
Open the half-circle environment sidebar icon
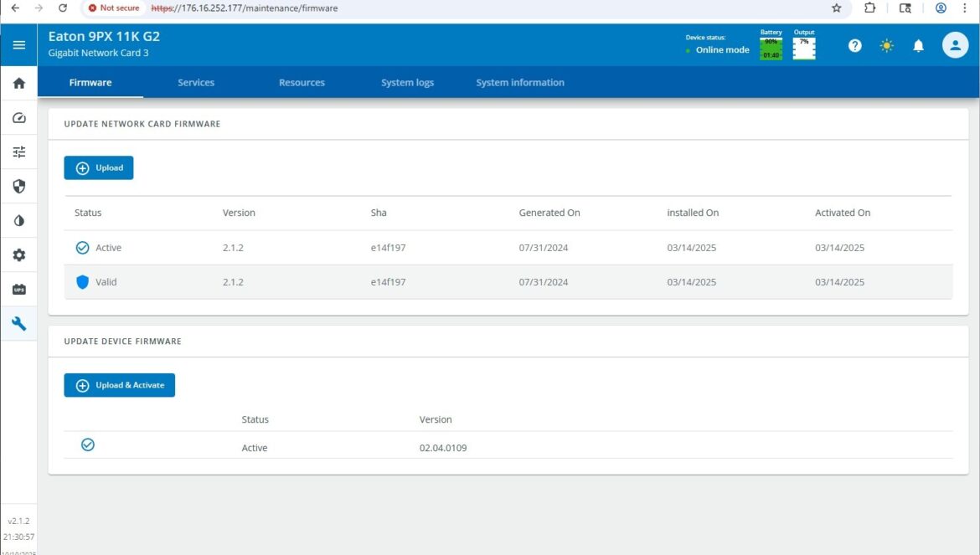(x=18, y=221)
